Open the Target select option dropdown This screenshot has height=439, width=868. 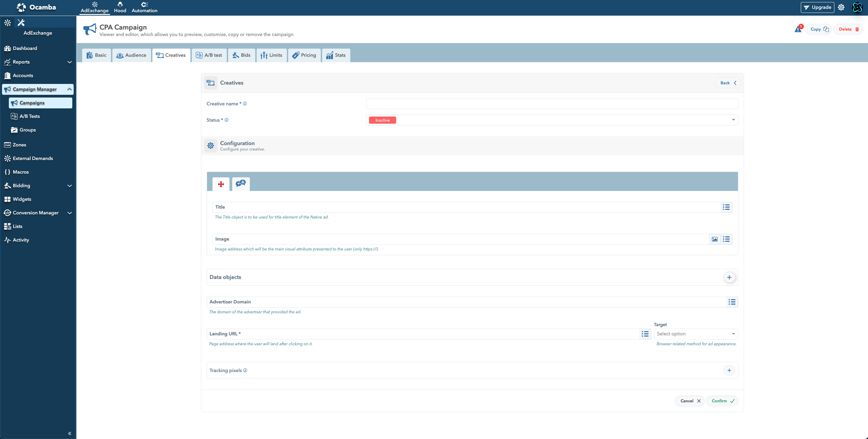[696, 334]
